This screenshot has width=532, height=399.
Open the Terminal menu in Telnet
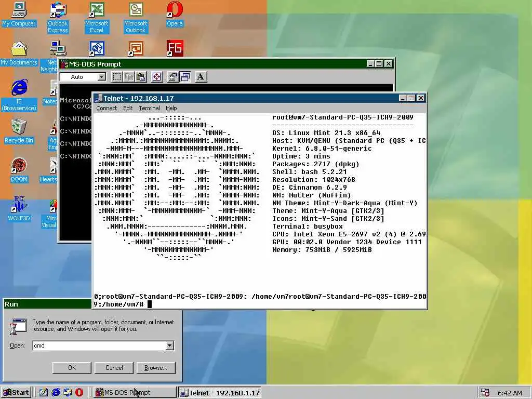pyautogui.click(x=149, y=108)
